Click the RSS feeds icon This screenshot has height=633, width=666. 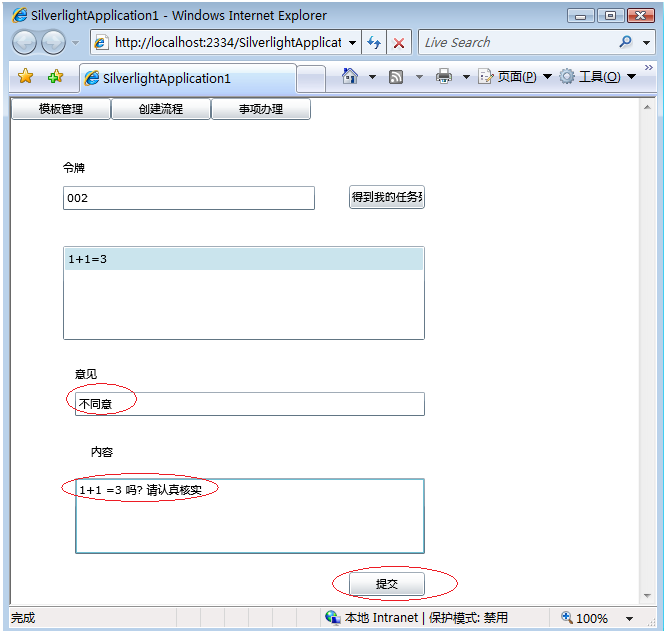(396, 77)
